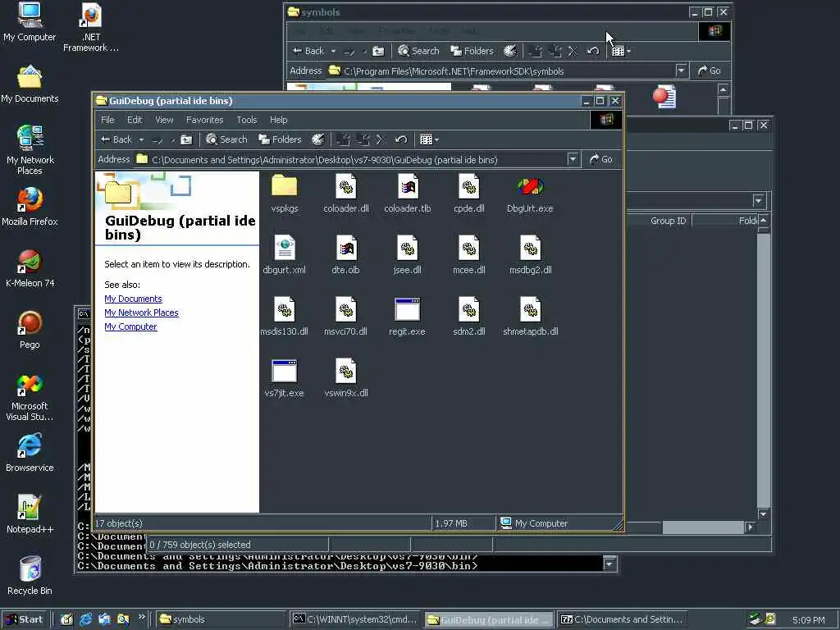Open K-Meleon 74 desktop shortcut

30,268
